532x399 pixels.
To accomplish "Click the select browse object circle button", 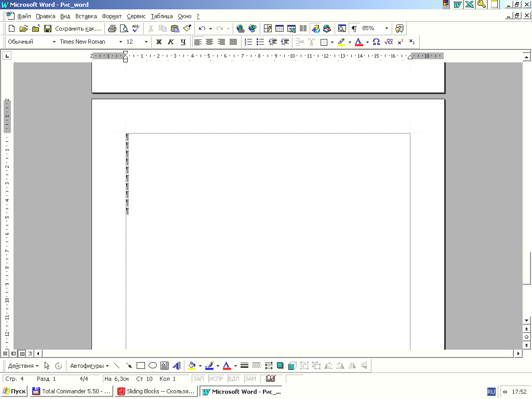I will click(x=527, y=337).
